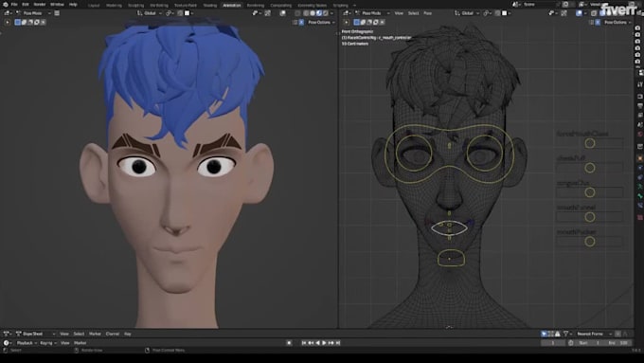644x363 pixels.
Task: Select solid shading in left viewport
Action: coord(313,13)
